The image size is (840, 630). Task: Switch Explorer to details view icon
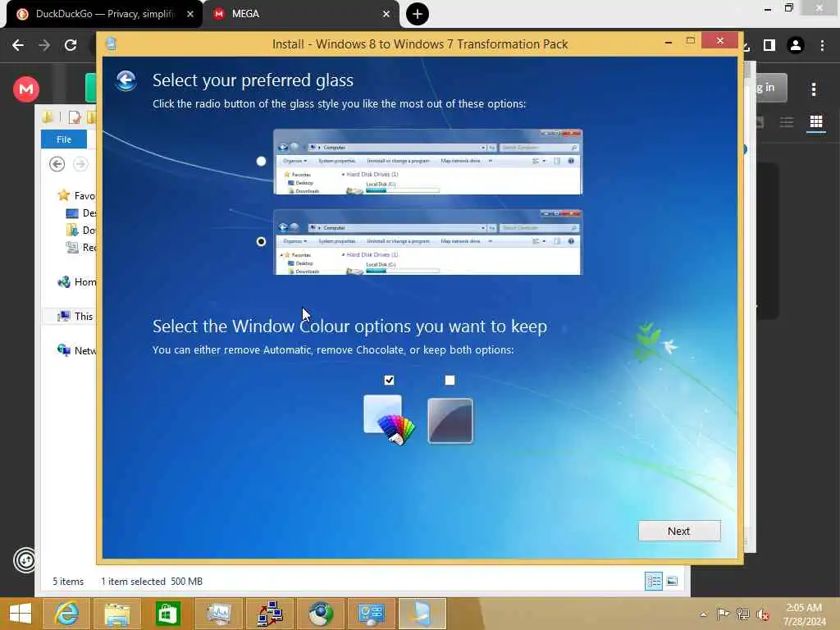coord(654,581)
